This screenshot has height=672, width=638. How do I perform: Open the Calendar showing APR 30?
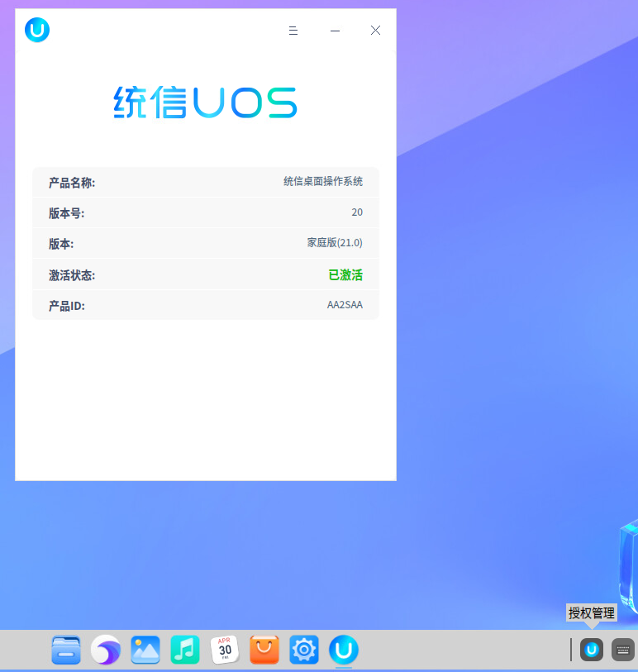point(225,650)
